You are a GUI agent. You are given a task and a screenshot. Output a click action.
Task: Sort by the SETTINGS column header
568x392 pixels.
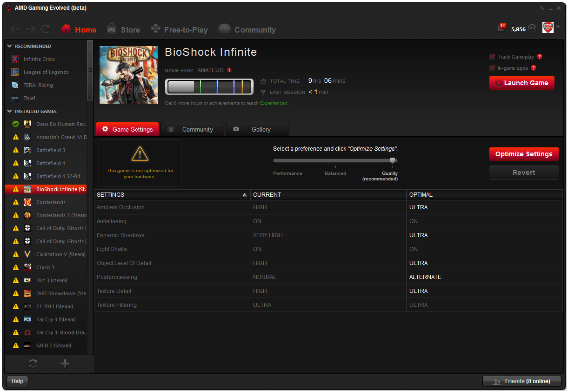coord(111,195)
